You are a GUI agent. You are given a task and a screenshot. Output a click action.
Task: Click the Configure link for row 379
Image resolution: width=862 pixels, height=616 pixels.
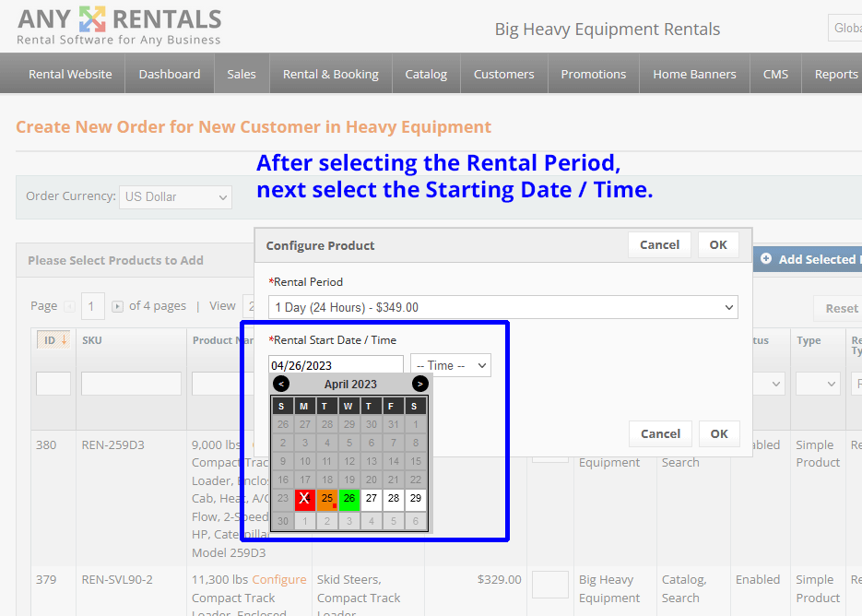tap(278, 579)
